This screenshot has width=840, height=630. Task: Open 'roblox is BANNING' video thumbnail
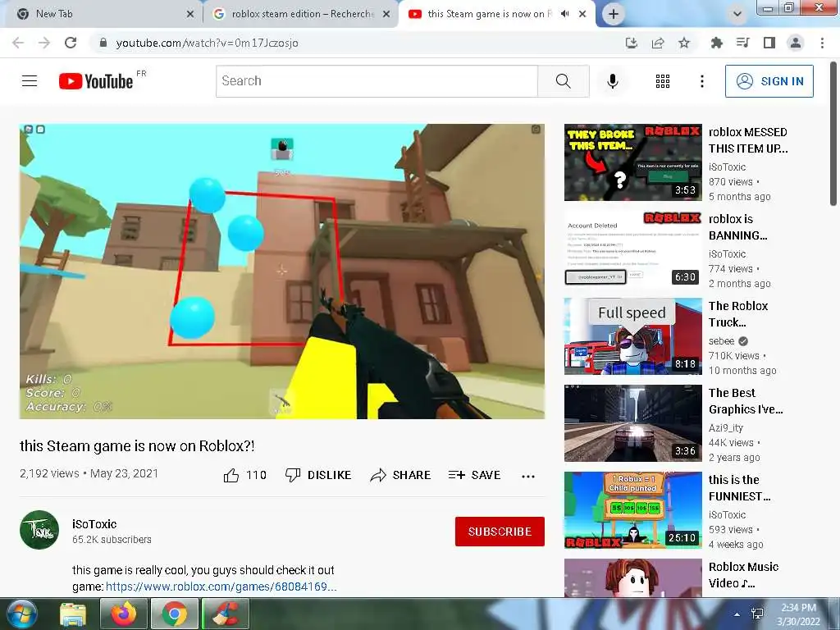632,249
